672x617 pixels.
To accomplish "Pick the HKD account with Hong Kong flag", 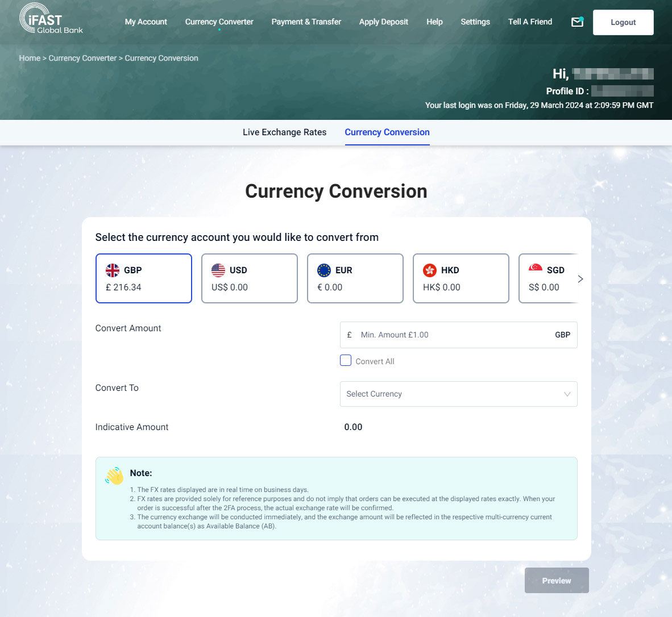I will 461,278.
